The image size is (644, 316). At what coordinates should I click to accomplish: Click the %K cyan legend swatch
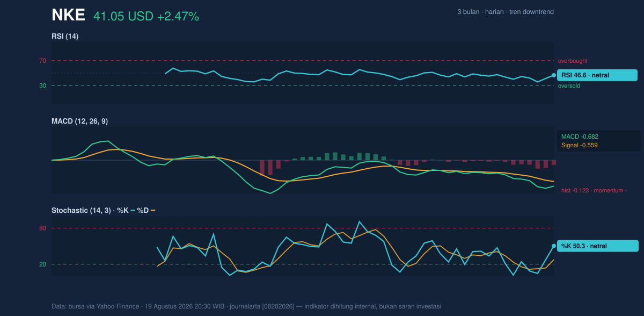coord(133,211)
